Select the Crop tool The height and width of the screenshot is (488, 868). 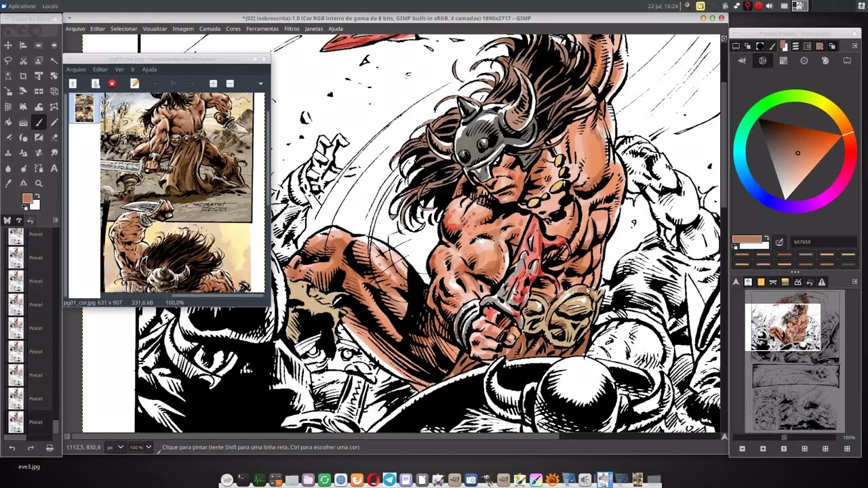[x=23, y=76]
